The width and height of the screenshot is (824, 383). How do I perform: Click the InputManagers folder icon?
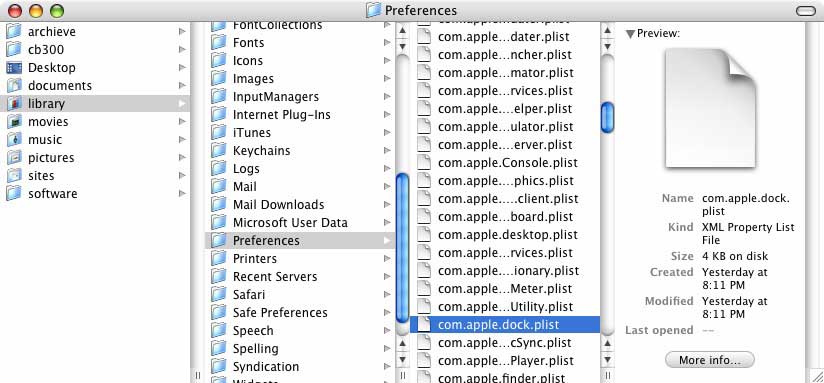click(219, 97)
